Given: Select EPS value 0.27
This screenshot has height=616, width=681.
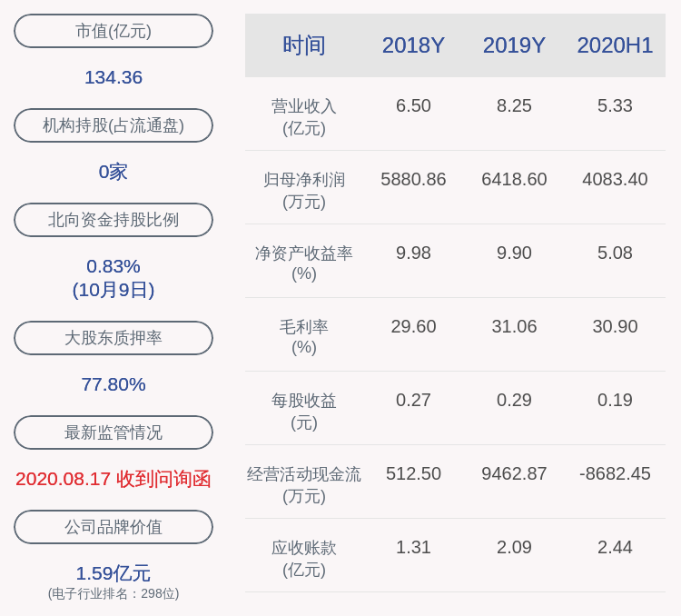Looking at the screenshot, I should click(413, 400).
